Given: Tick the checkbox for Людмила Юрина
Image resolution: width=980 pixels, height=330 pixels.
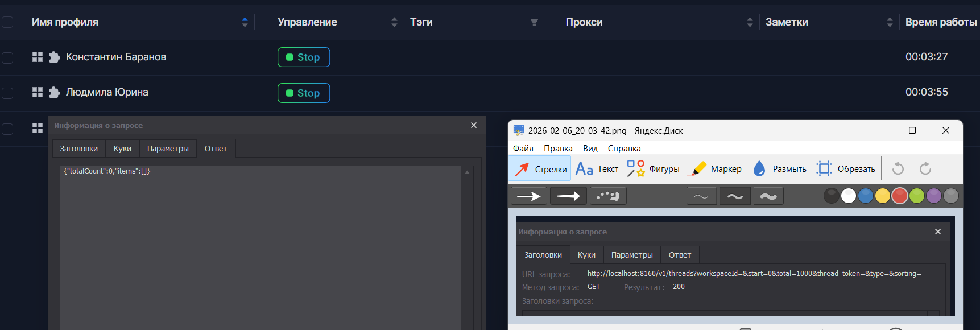Looking at the screenshot, I should click(x=7, y=93).
